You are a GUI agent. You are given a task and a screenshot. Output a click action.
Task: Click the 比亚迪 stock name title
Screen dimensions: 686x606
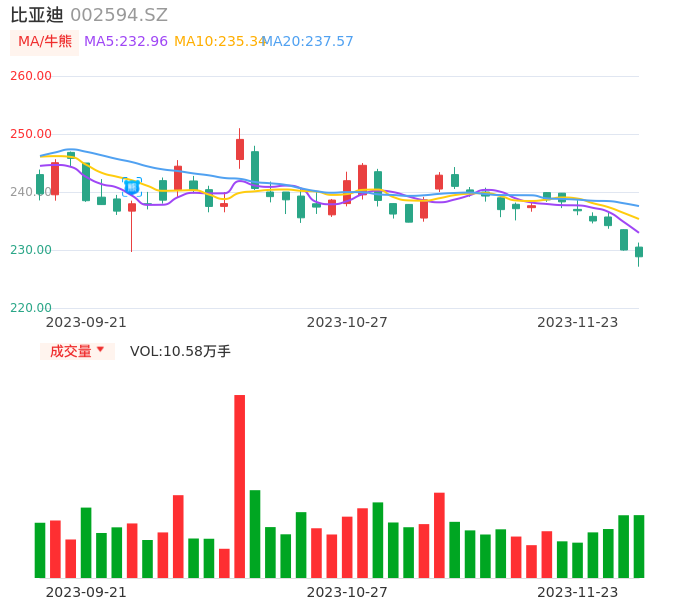click(37, 15)
